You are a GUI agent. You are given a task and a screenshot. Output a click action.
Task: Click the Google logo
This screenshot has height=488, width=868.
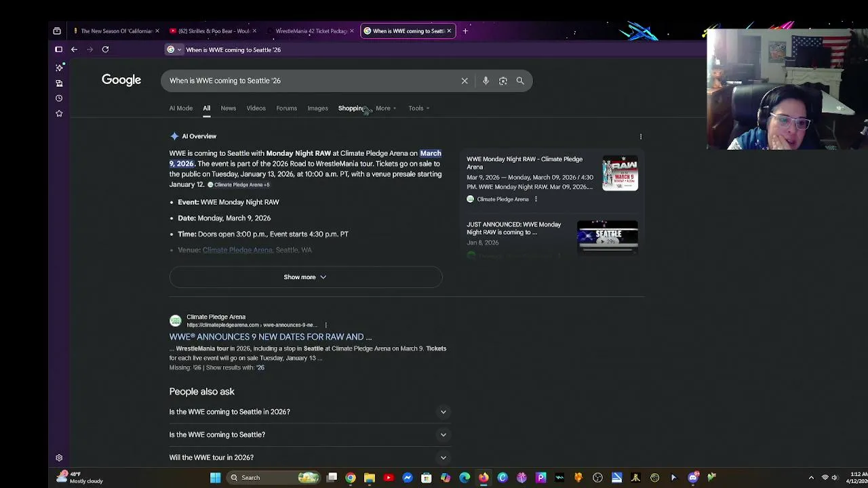121,80
